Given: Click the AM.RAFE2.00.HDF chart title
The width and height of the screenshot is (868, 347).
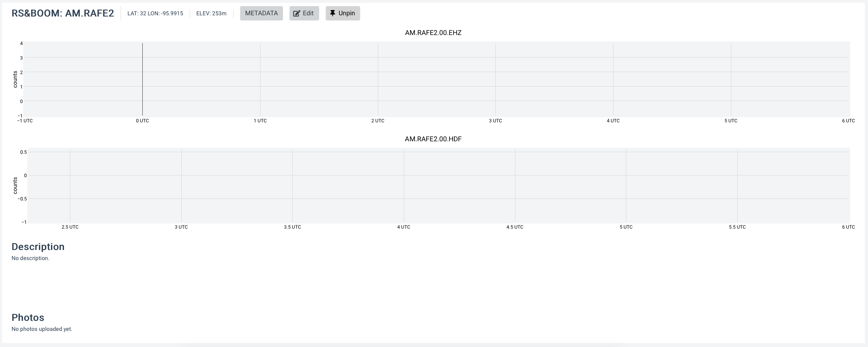Looking at the screenshot, I should [x=433, y=139].
